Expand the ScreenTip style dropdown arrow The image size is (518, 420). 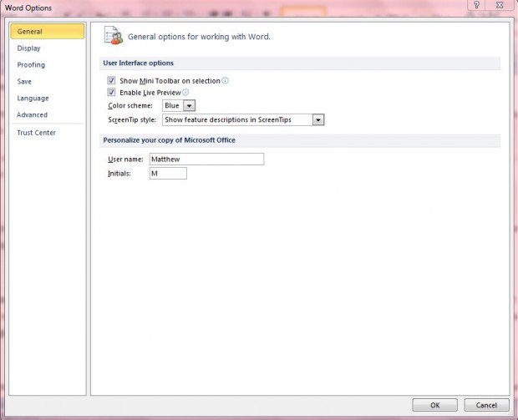point(318,120)
